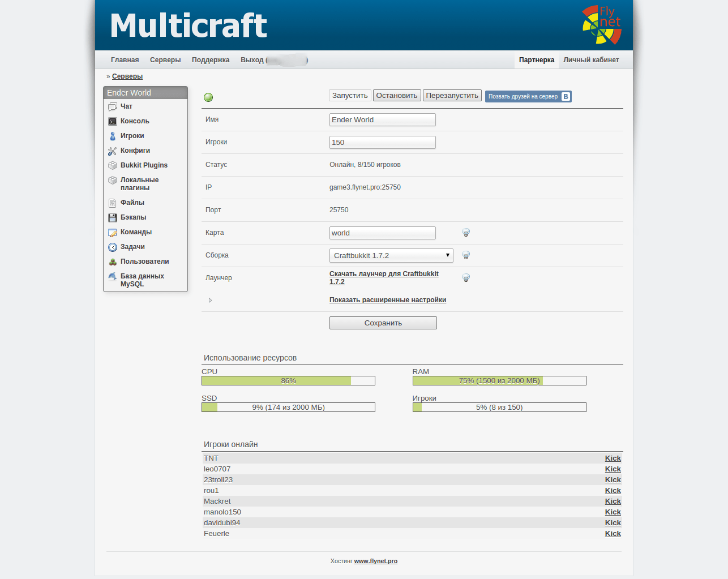Kick player Feuerle
Viewport: 728px width, 579px height.
coord(613,534)
